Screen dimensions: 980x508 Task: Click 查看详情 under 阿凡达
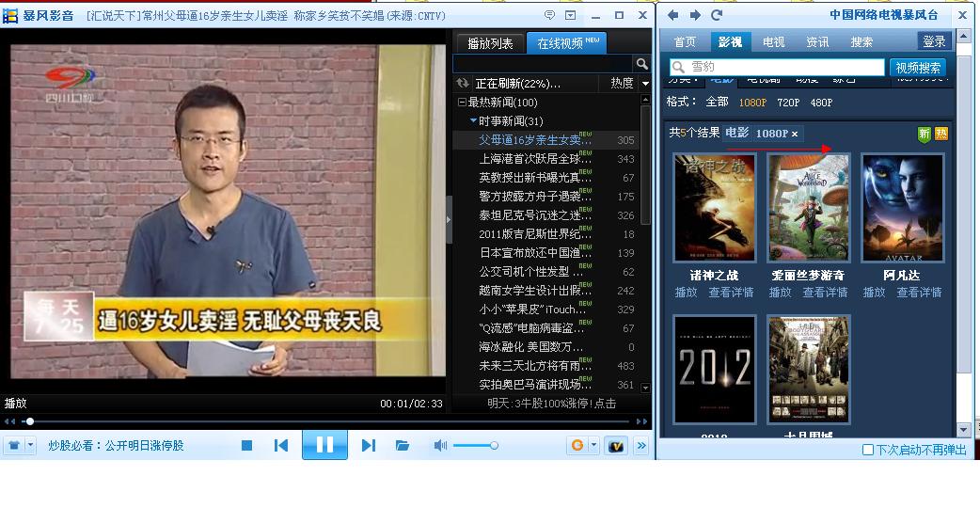point(919,293)
